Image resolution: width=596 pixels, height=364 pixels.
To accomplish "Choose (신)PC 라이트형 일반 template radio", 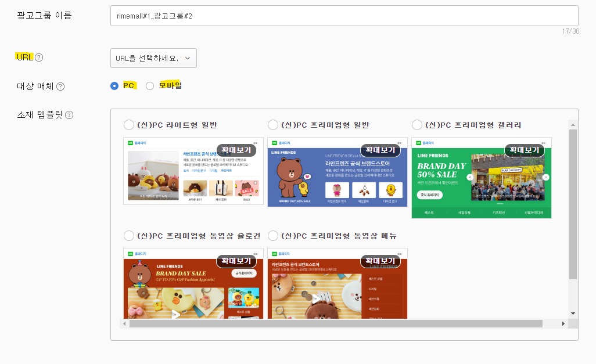I will 129,125.
